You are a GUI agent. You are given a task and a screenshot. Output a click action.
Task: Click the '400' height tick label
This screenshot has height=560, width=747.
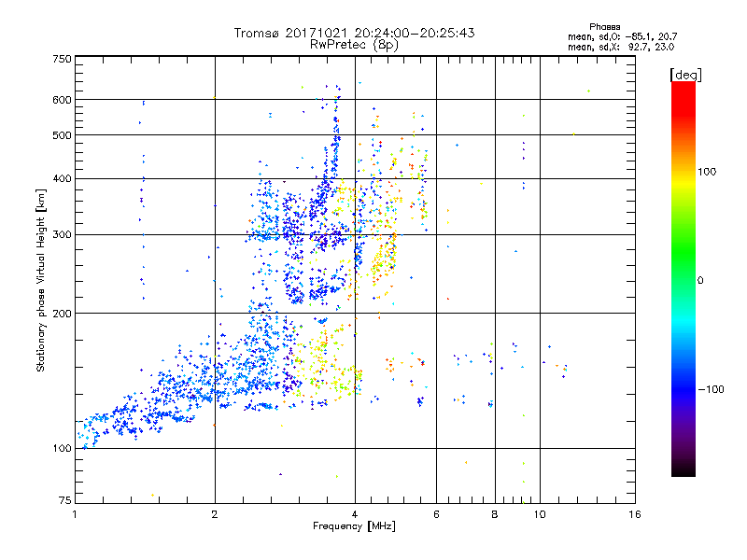(x=62, y=178)
